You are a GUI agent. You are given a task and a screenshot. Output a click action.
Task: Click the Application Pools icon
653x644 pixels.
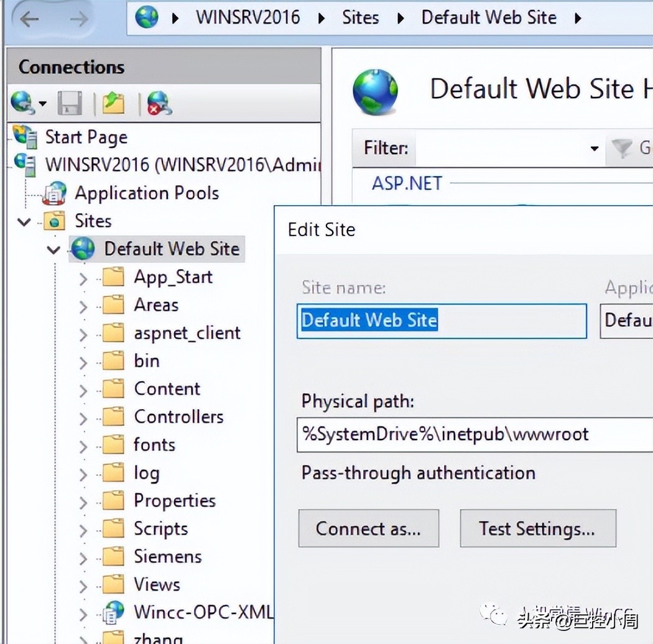[x=55, y=193]
